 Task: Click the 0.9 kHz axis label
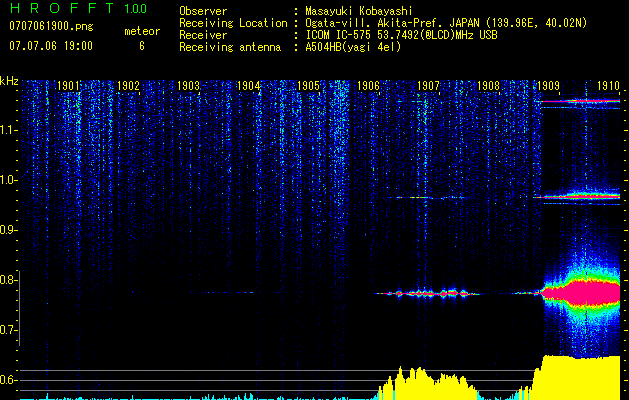(x=8, y=230)
